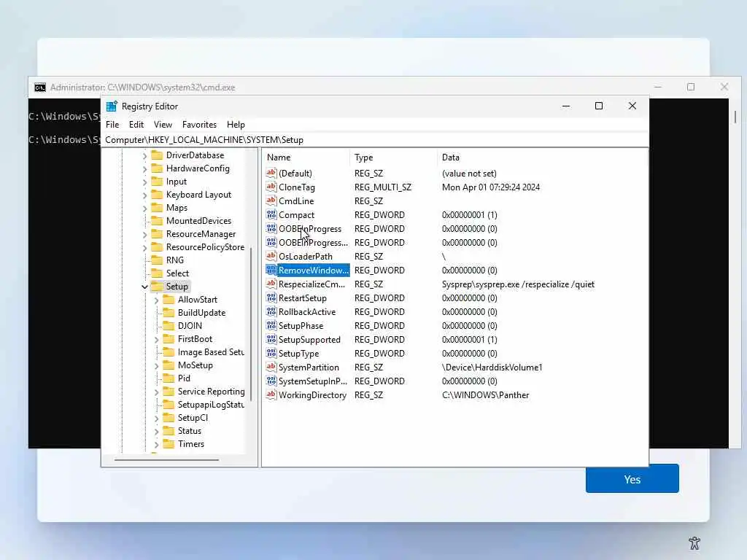Viewport: 747px width, 560px height.
Task: Click the RNG folder icon
Action: click(x=157, y=260)
